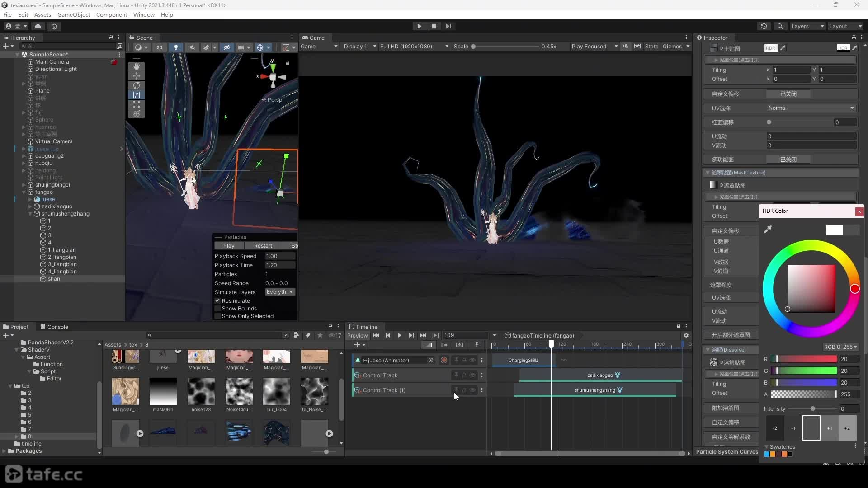
Task: Select the noise123 texture thumbnail
Action: [201, 391]
